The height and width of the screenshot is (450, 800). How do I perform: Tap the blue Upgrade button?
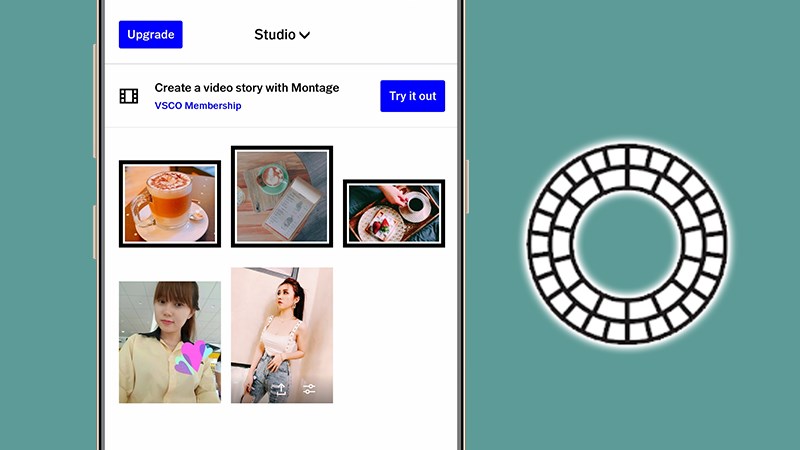tap(151, 35)
